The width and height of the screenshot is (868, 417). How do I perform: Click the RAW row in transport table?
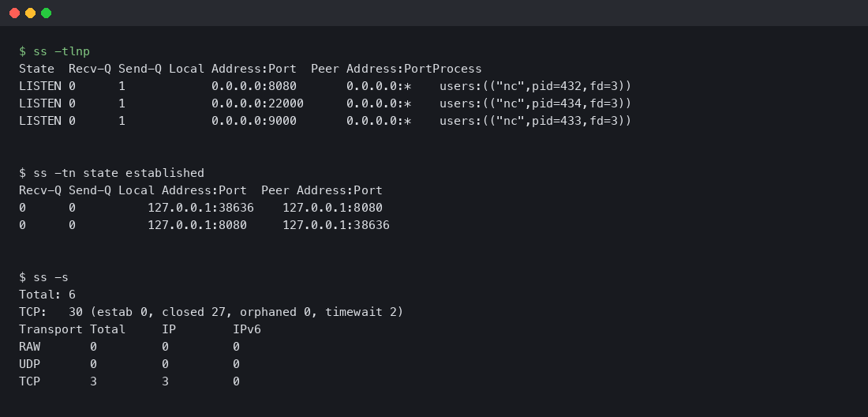pyautogui.click(x=30, y=347)
